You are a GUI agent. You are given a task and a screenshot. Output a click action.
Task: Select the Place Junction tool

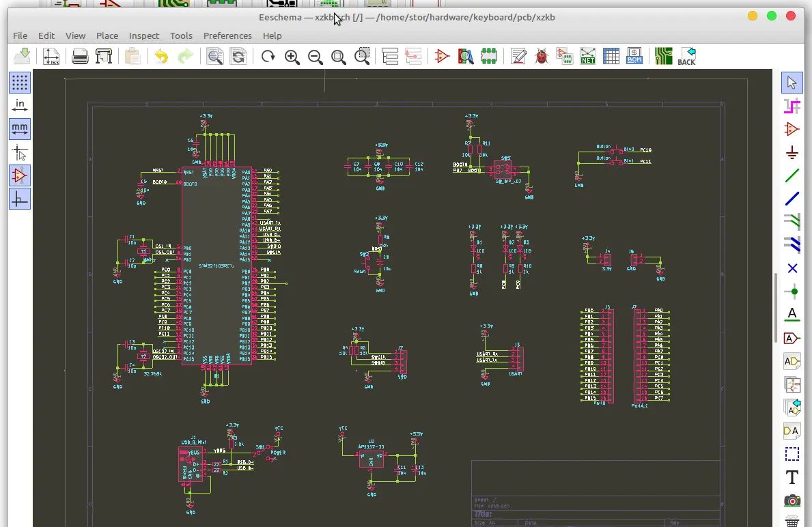point(792,292)
